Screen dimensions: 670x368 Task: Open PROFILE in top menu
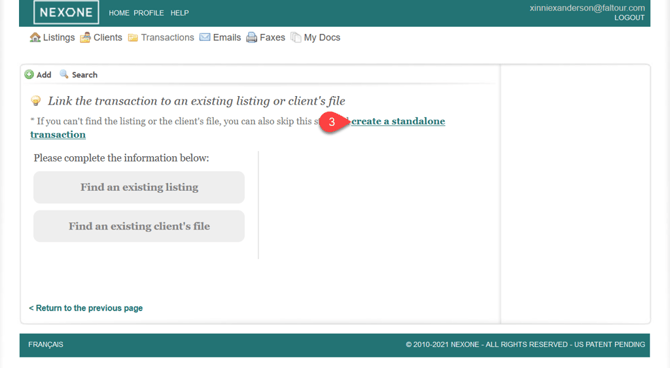pos(148,13)
